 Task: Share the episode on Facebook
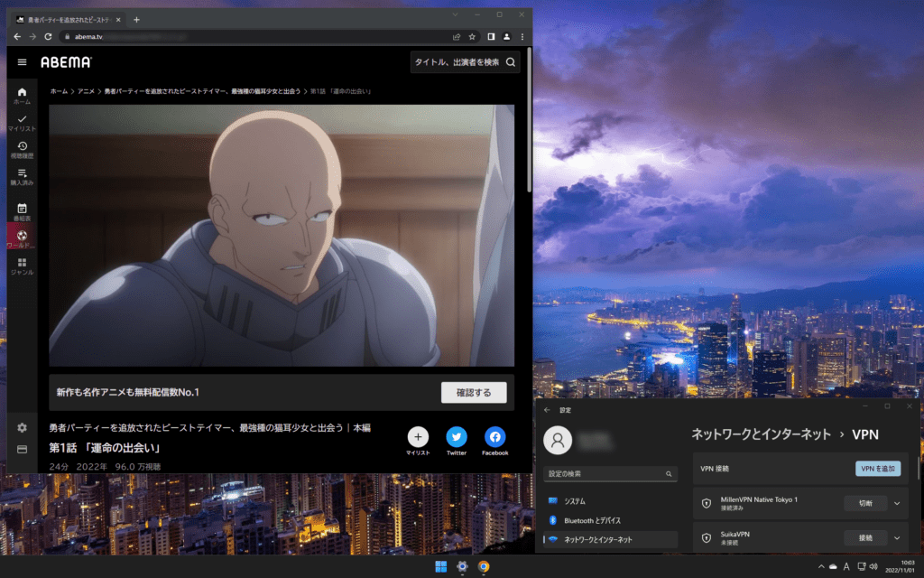pyautogui.click(x=495, y=437)
